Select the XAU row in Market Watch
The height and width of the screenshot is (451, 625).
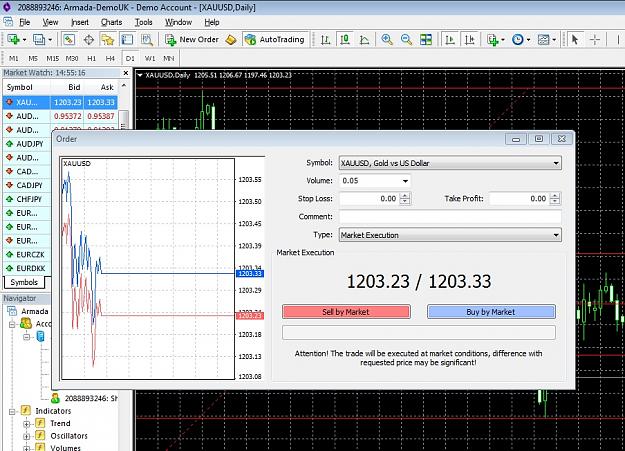[60, 102]
